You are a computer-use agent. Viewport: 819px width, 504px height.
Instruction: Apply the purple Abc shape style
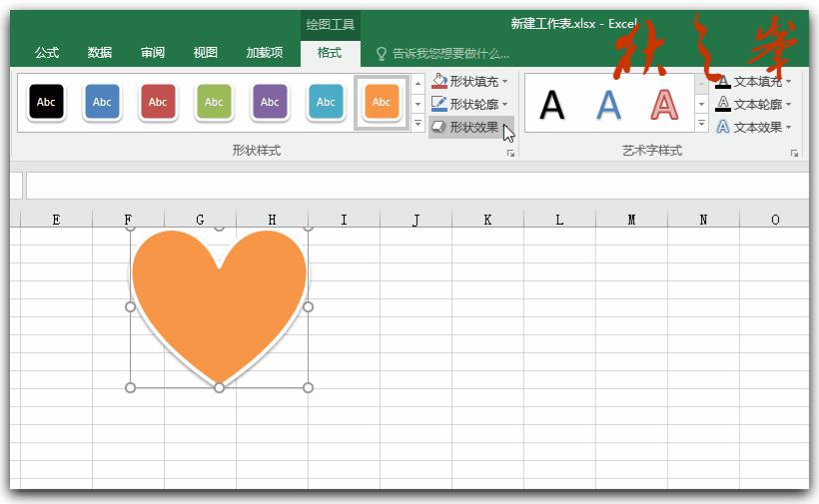(270, 102)
